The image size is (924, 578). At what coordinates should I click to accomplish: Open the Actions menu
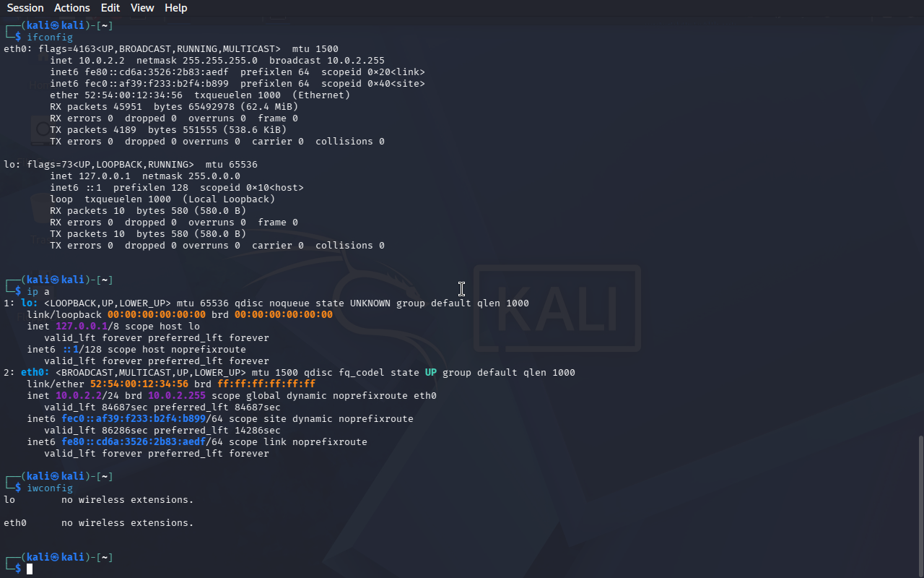click(x=72, y=8)
